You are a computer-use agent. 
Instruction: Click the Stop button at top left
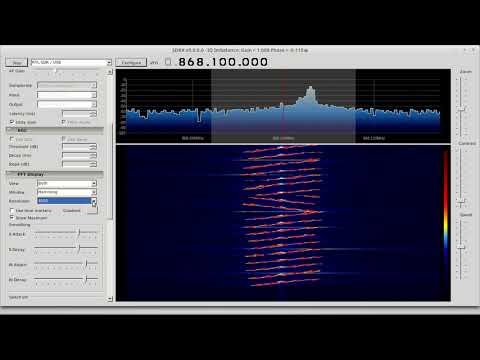tap(17, 62)
